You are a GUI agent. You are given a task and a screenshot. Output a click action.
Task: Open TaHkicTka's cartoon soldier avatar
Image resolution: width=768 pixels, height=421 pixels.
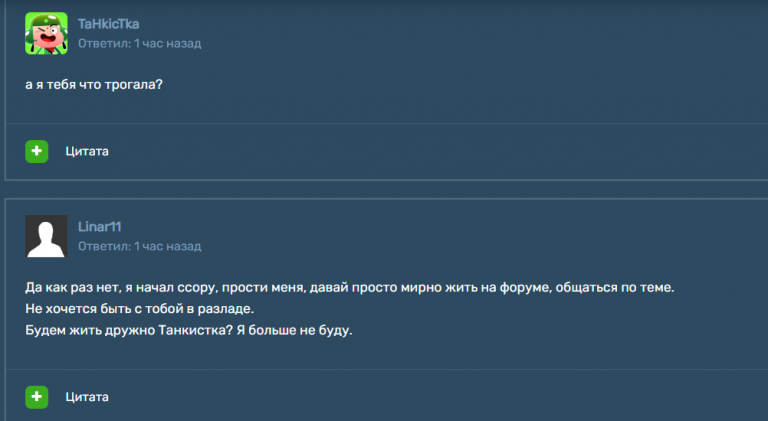pyautogui.click(x=46, y=33)
